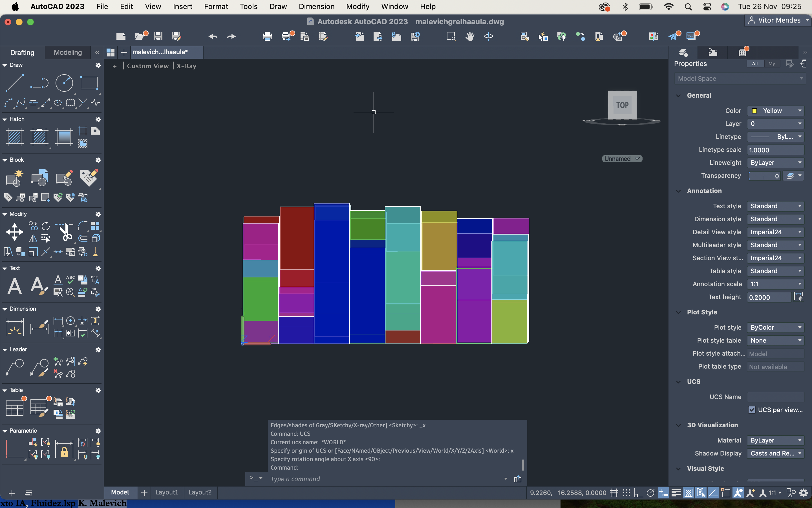This screenshot has width=812, height=508.
Task: Open the Layer dropdown
Action: pyautogui.click(x=775, y=124)
